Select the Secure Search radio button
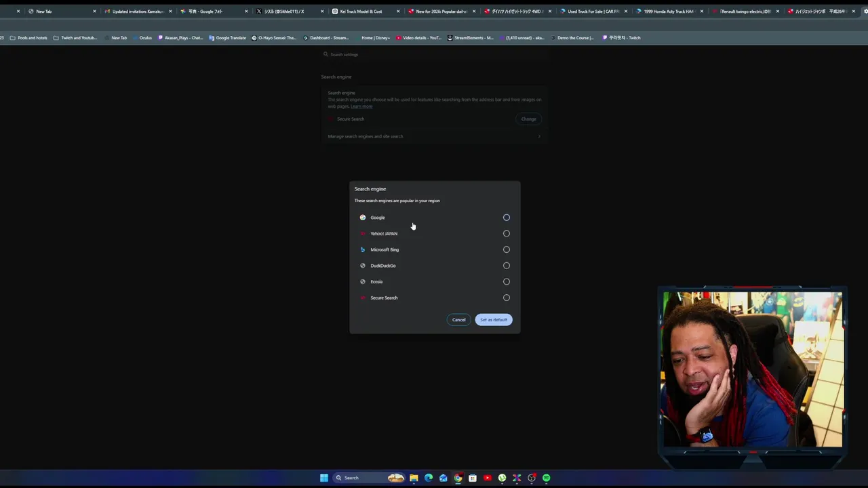The width and height of the screenshot is (868, 488). [x=507, y=298]
